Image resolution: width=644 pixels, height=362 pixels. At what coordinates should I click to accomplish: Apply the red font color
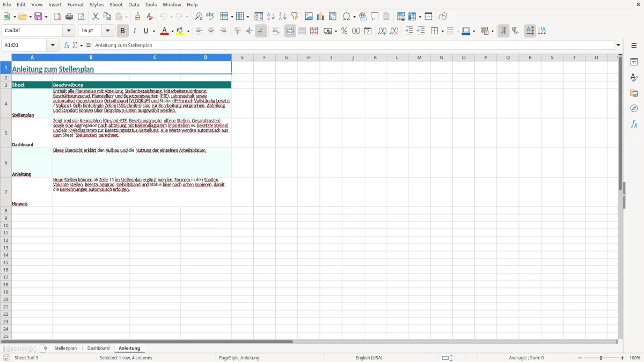165,31
